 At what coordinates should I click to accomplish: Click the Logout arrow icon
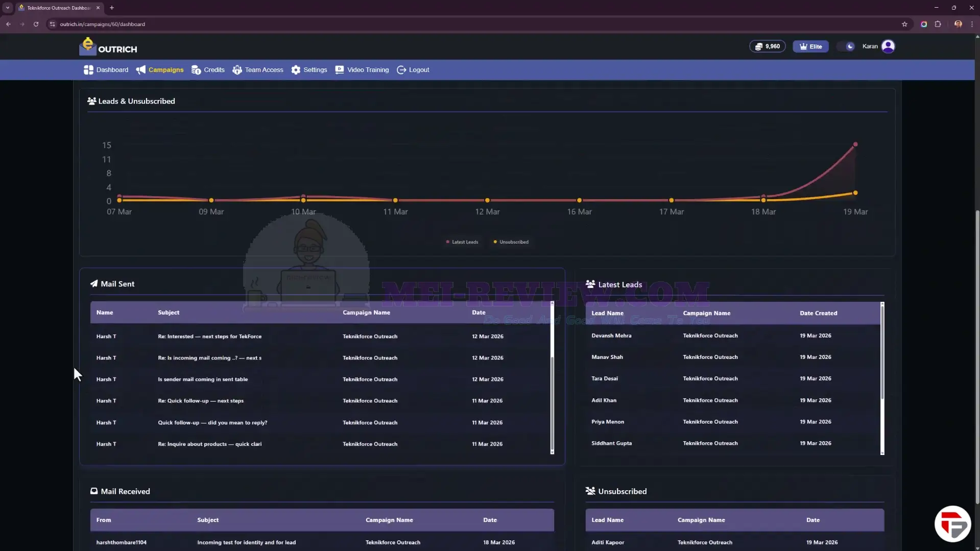pyautogui.click(x=401, y=70)
